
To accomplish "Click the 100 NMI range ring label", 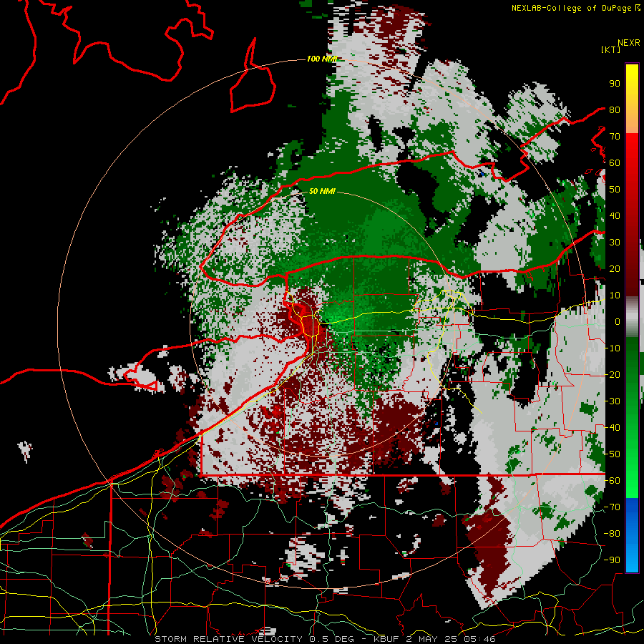I will tap(321, 59).
